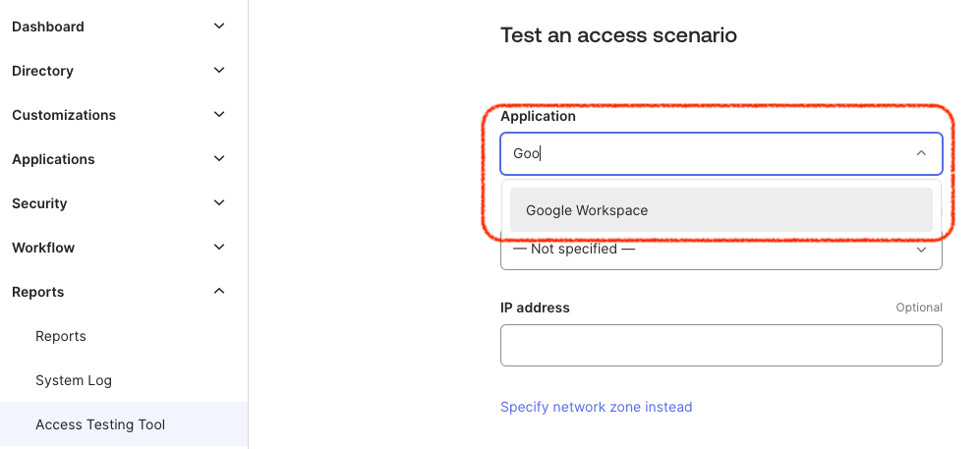Go to the Reports sub-item
Image resolution: width=980 pixels, height=449 pixels.
pyautogui.click(x=61, y=336)
